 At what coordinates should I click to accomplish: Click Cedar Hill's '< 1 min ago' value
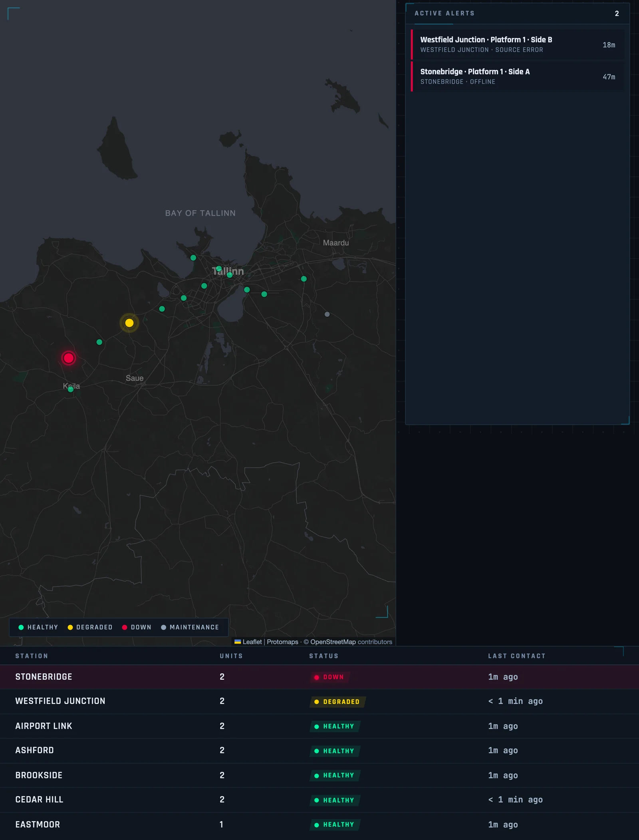click(515, 800)
